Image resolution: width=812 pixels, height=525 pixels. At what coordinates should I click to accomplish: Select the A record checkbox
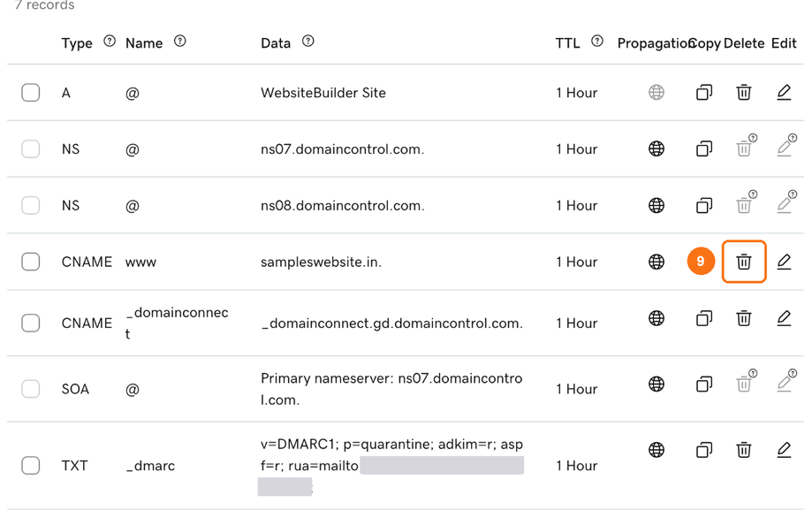(31, 92)
